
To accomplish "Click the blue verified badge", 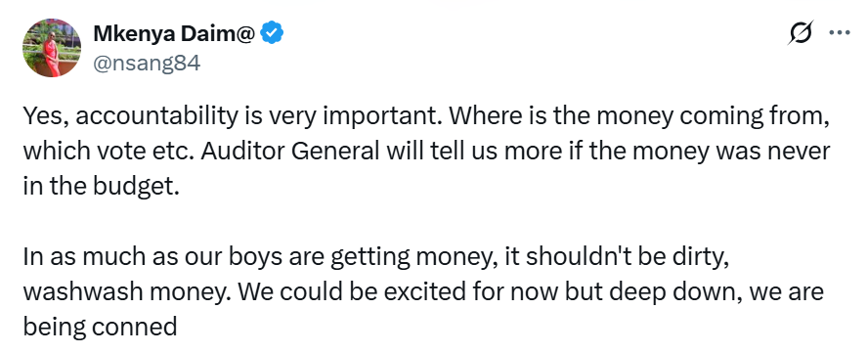I will tap(272, 34).
